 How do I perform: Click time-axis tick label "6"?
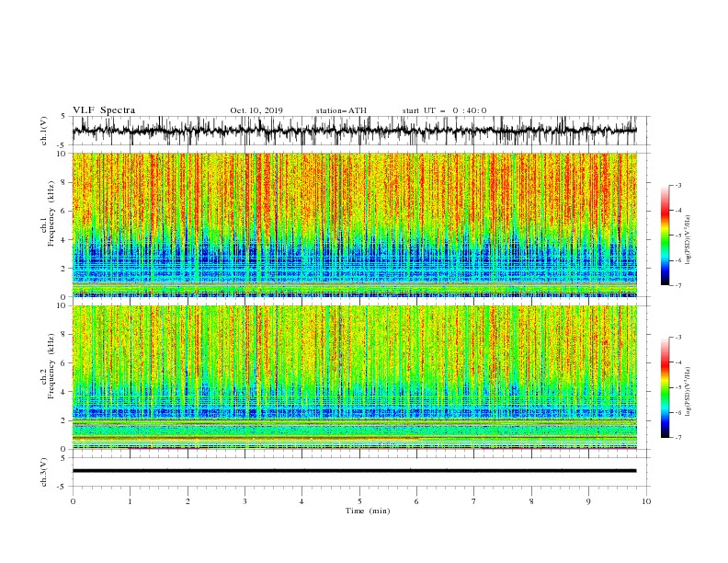point(416,501)
